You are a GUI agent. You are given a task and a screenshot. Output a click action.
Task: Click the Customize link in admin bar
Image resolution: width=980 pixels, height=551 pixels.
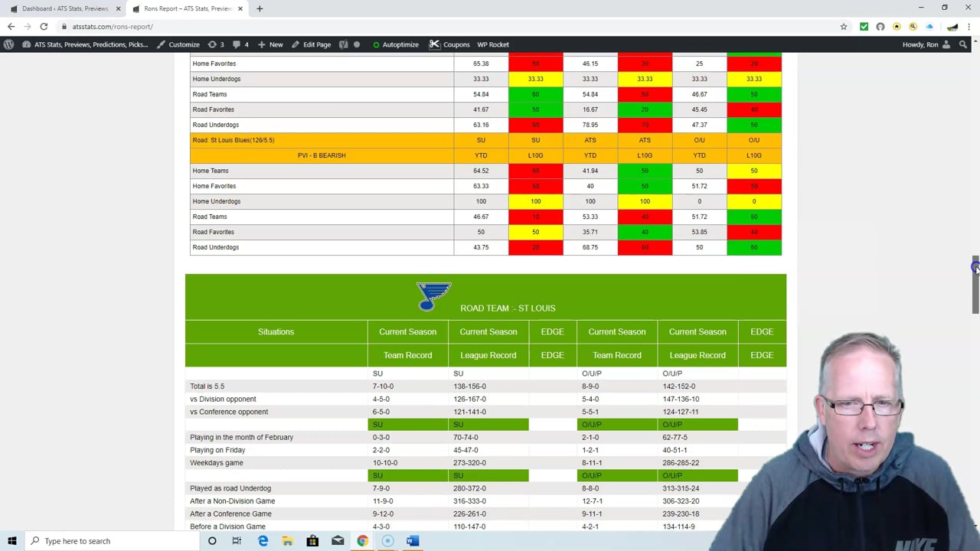pos(178,44)
